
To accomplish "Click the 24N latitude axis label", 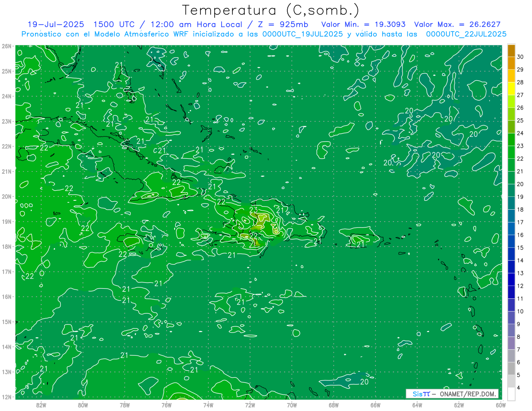I will [7, 96].
